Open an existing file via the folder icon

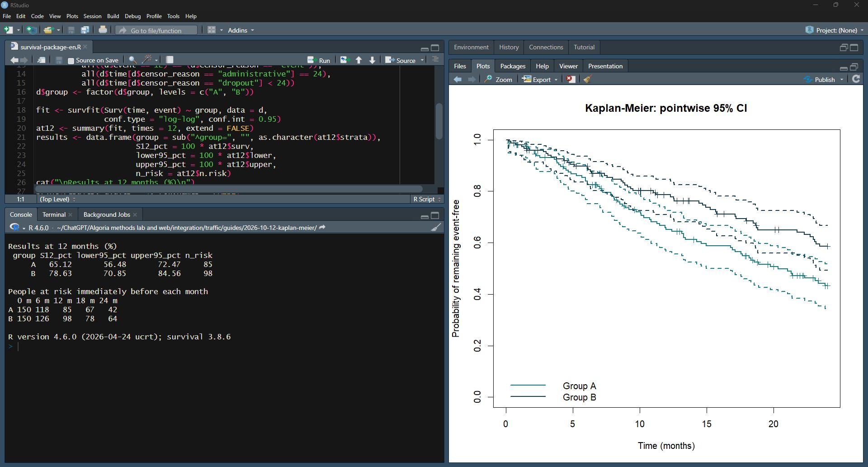pos(48,30)
